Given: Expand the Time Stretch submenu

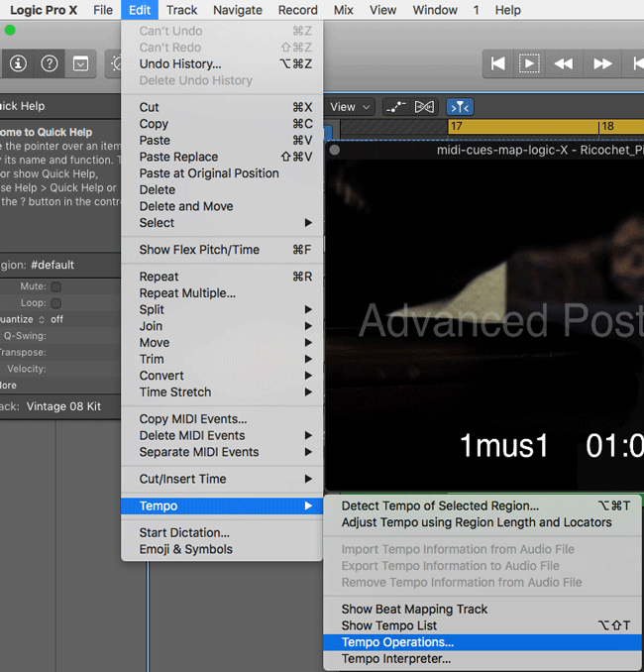Looking at the screenshot, I should click(x=222, y=392).
